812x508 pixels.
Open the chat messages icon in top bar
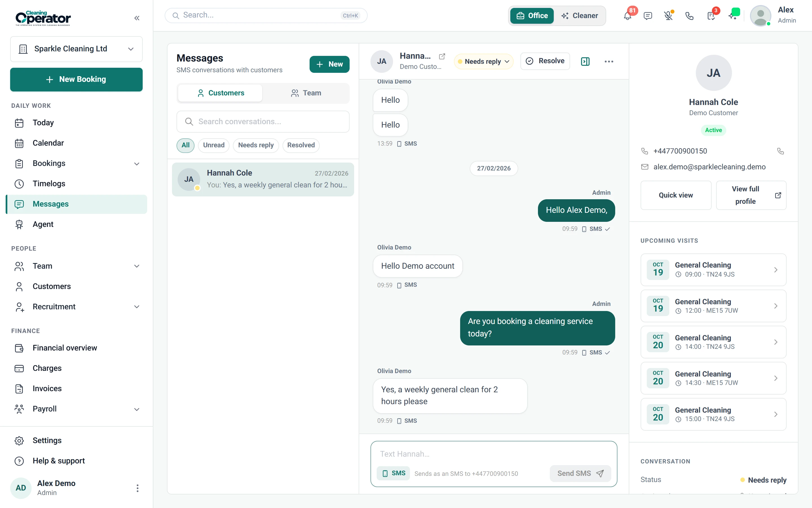pyautogui.click(x=648, y=16)
